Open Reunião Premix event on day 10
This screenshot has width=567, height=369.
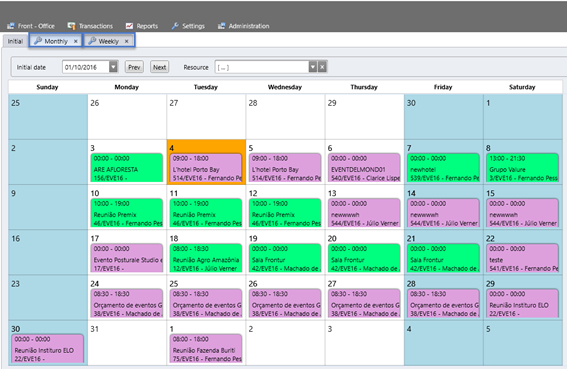point(127,213)
